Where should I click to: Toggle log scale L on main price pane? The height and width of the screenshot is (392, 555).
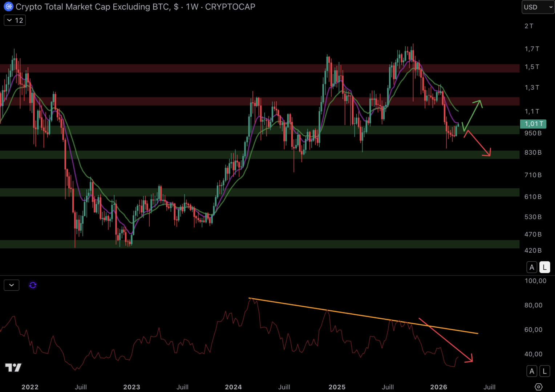(x=544, y=267)
